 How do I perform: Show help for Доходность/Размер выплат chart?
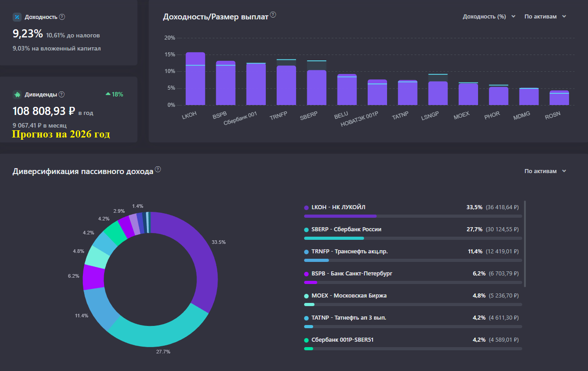click(x=273, y=15)
